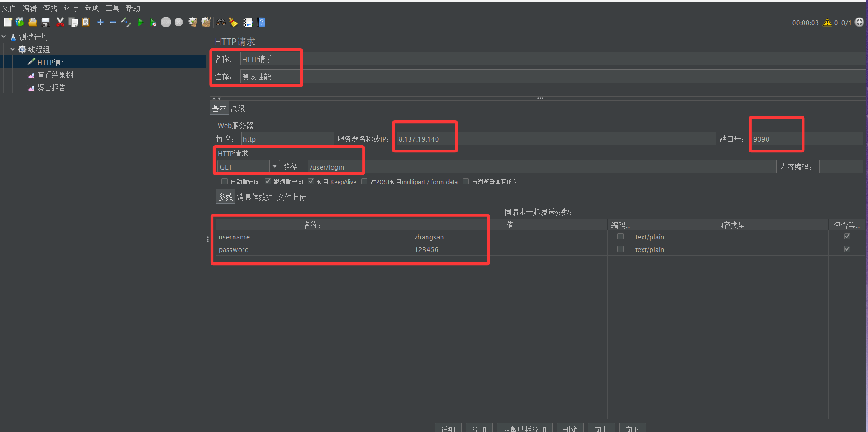Image resolution: width=868 pixels, height=432 pixels.
Task: Open Function Helper dialog icon
Action: (248, 22)
